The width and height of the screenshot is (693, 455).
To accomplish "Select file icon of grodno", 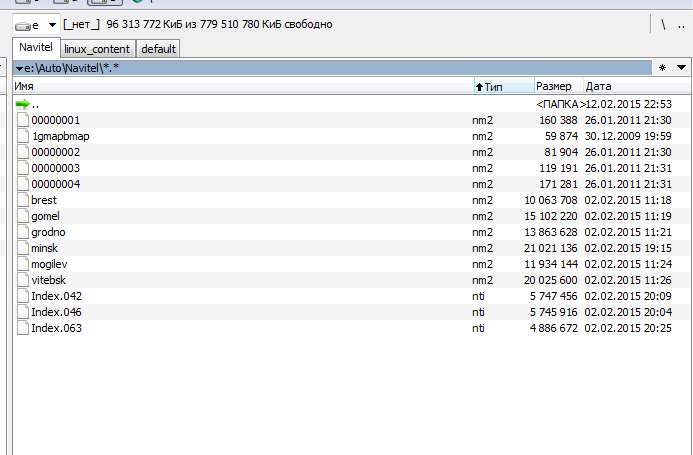I will (x=23, y=232).
